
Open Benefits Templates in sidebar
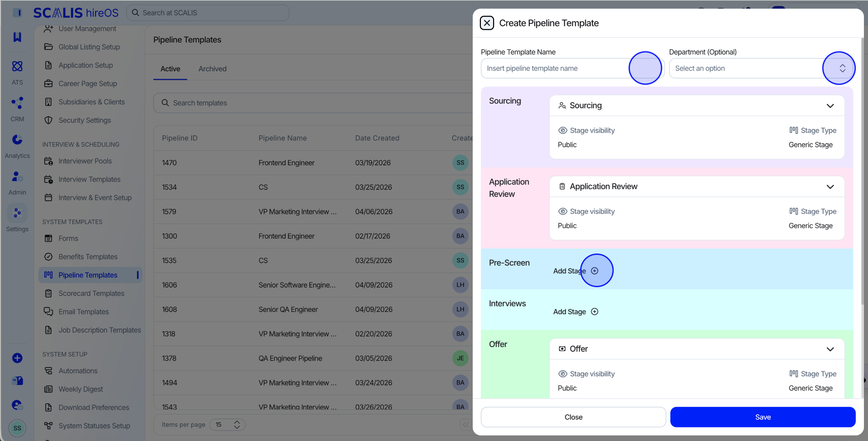(x=90, y=257)
